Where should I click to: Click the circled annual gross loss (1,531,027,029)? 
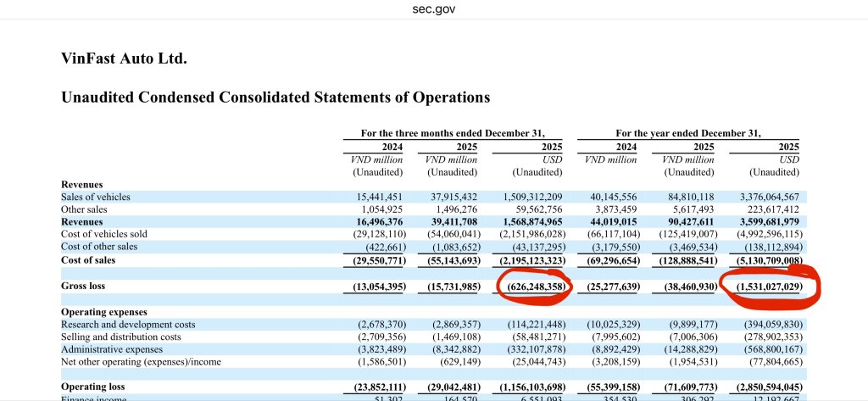click(x=771, y=287)
